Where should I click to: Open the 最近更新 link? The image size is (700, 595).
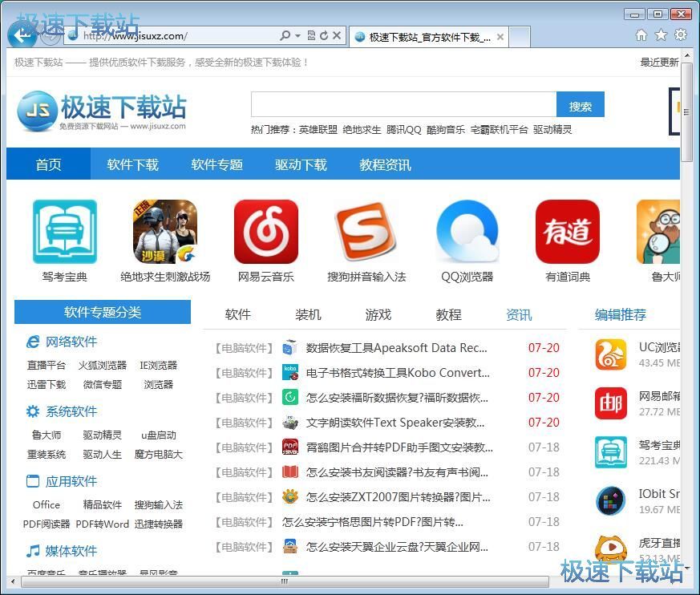(x=659, y=62)
